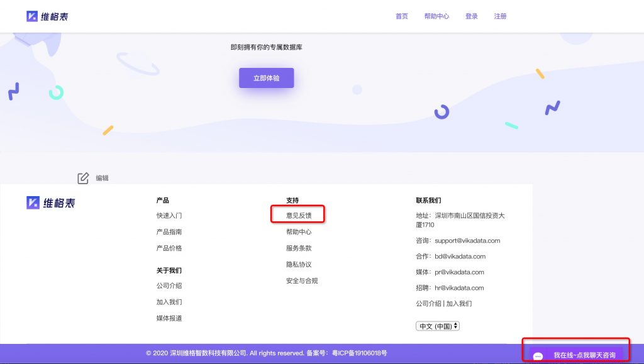This screenshot has width=644, height=364.
Task: Open the 帮助中心 item in top navigation
Action: (x=436, y=16)
